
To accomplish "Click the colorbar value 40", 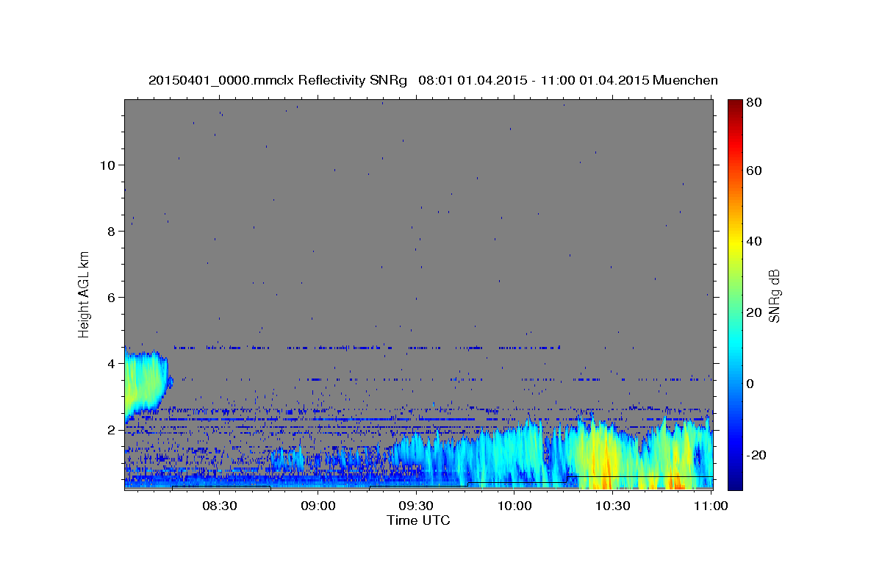I will tap(753, 241).
